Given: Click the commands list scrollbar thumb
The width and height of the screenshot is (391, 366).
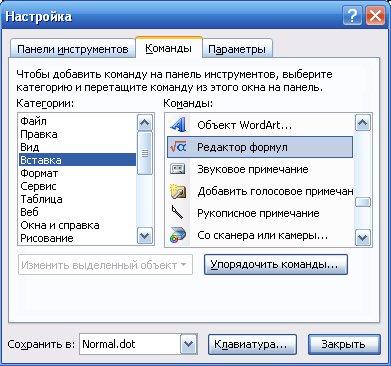Looking at the screenshot, I should click(x=363, y=202).
